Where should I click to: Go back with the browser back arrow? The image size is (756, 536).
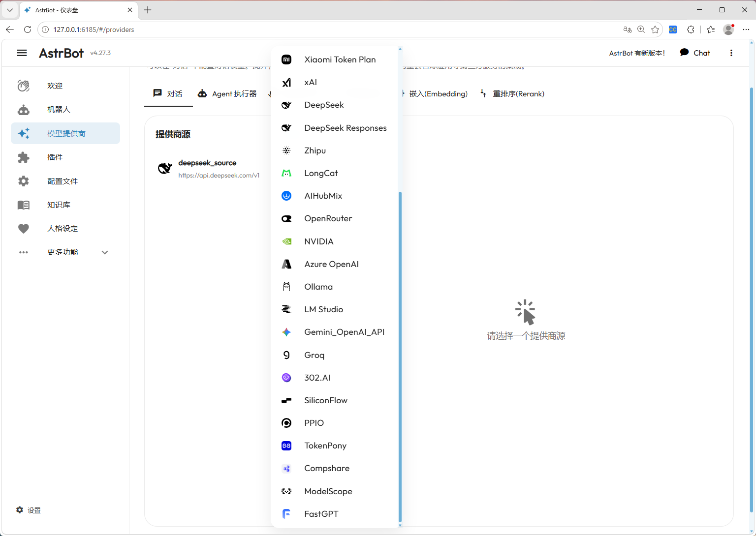point(10,30)
